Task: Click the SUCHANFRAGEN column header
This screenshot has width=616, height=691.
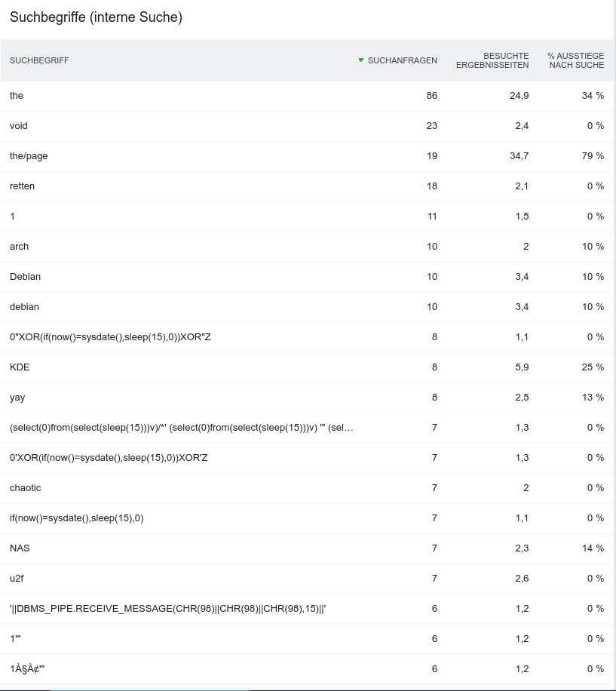Action: pos(403,60)
